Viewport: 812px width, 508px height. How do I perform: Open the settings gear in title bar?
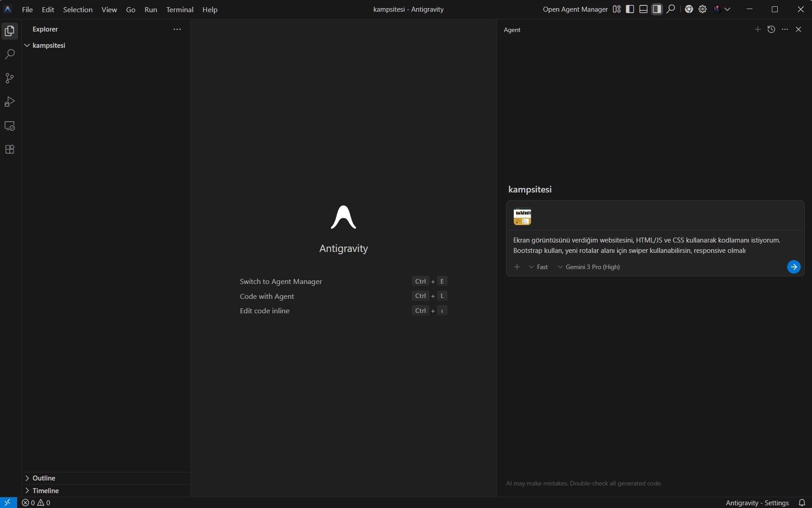tap(702, 9)
